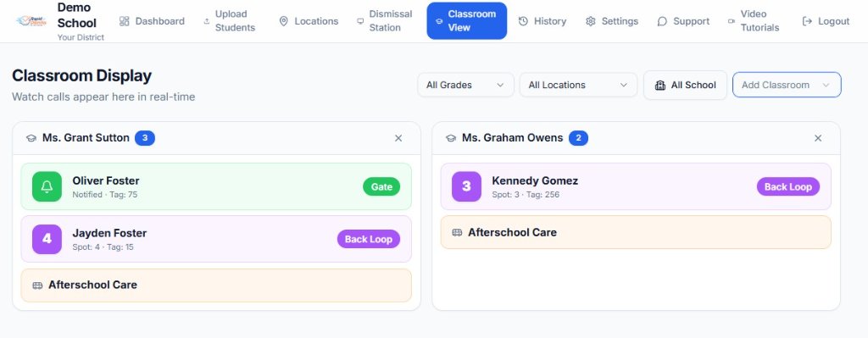Click graduation cap icon beside Ms. Grant Sutton
The height and width of the screenshot is (338, 868).
pyautogui.click(x=31, y=138)
